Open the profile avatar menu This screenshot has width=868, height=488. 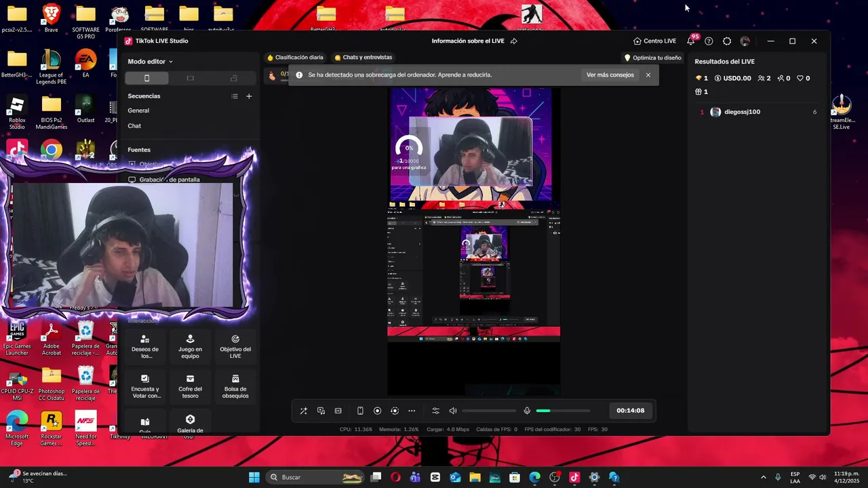745,41
